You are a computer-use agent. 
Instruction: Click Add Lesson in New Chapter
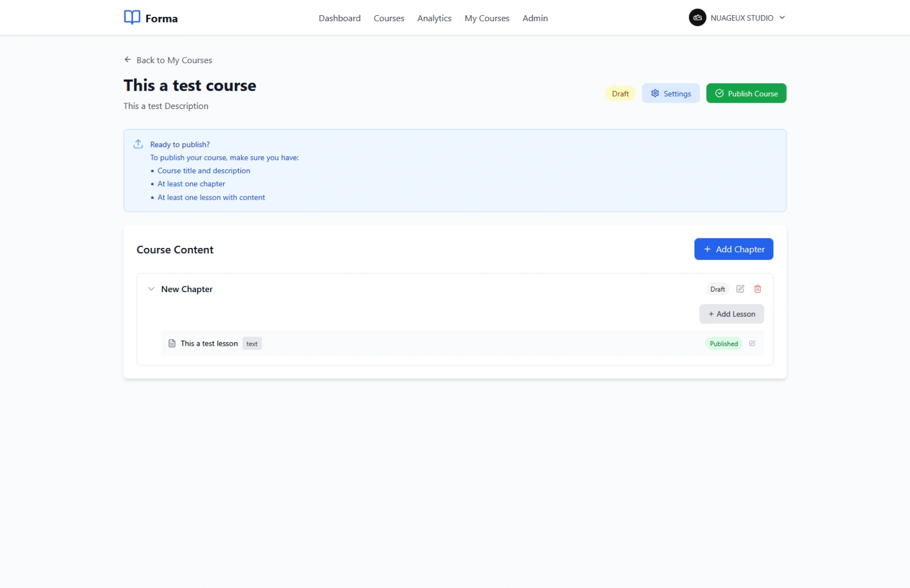pos(731,314)
